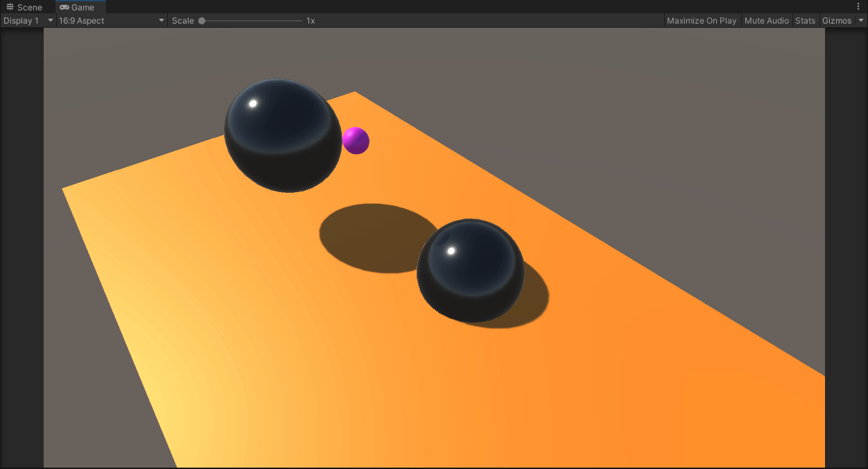This screenshot has height=469, width=868.
Task: Mute the game audio
Action: tap(766, 20)
